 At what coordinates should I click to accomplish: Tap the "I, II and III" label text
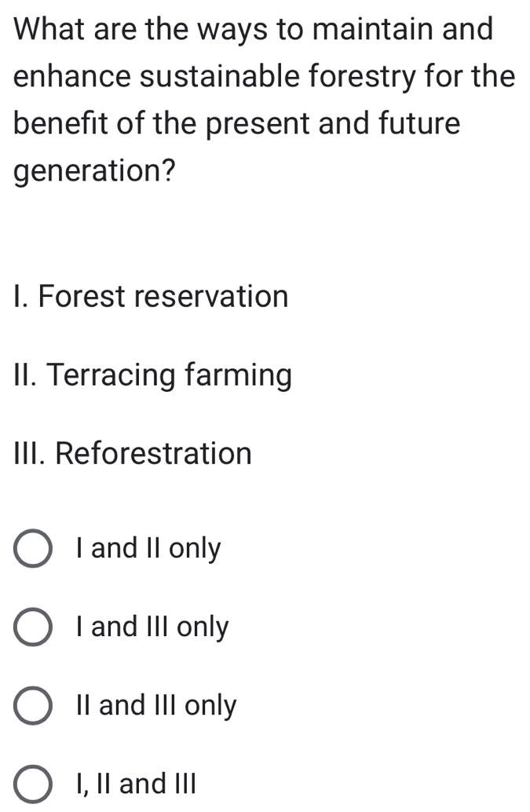[x=135, y=785]
